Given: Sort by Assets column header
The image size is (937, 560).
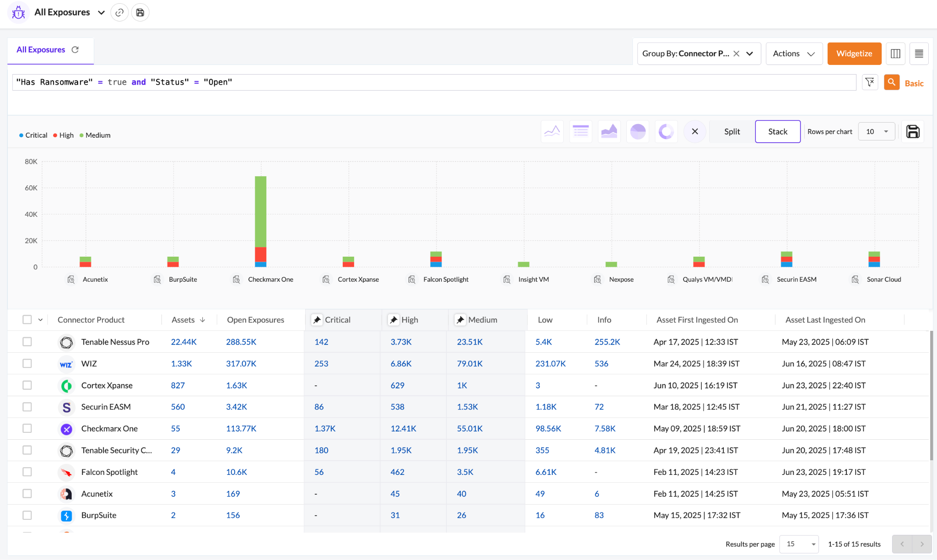Looking at the screenshot, I should 188,320.
